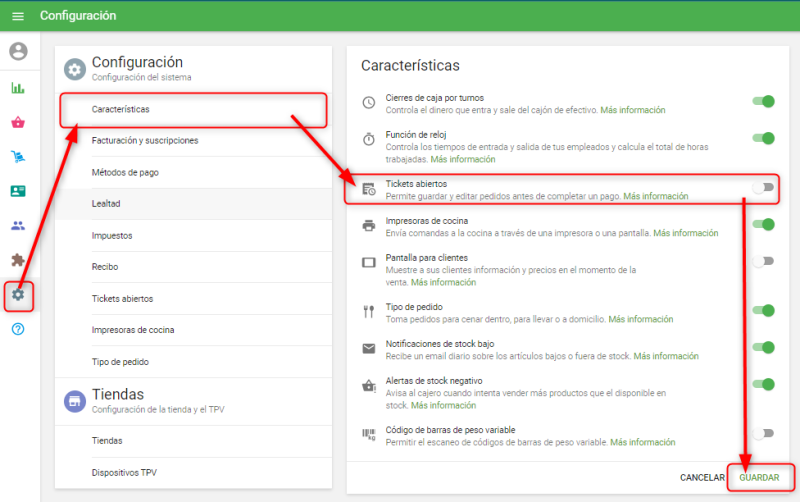Disable the Cierres de caja por turnos toggle
Screen dimensions: 800x502
[x=763, y=101]
